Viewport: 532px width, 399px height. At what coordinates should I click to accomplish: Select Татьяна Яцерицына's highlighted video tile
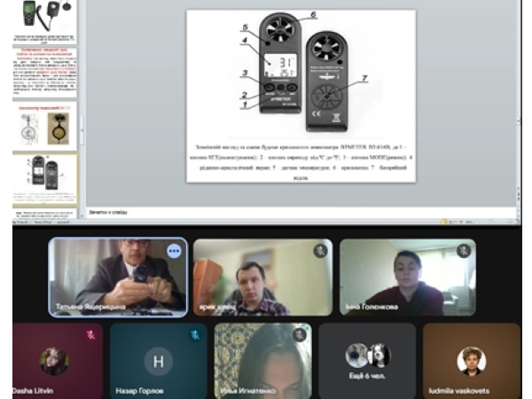(118, 278)
